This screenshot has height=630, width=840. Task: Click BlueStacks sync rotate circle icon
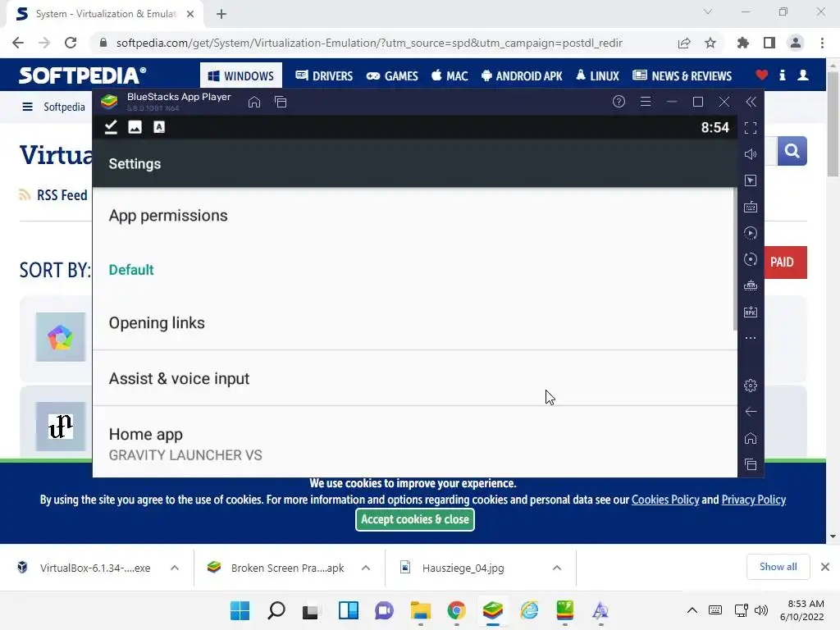click(x=751, y=259)
